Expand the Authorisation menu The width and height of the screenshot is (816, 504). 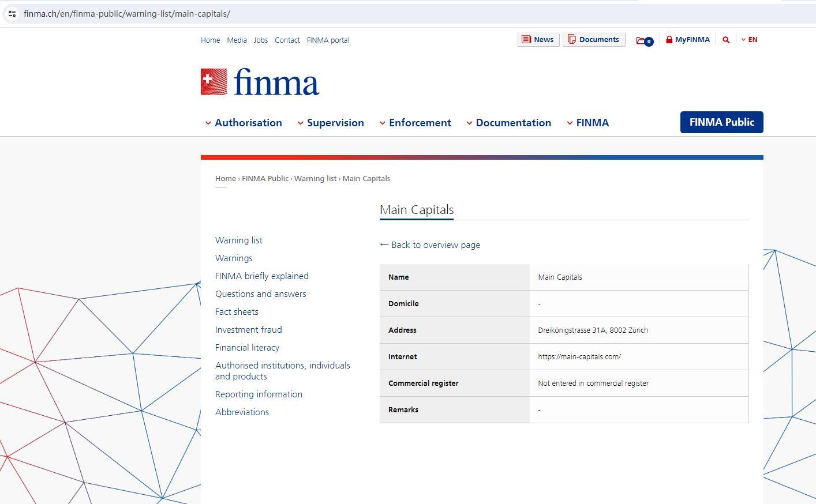point(244,123)
